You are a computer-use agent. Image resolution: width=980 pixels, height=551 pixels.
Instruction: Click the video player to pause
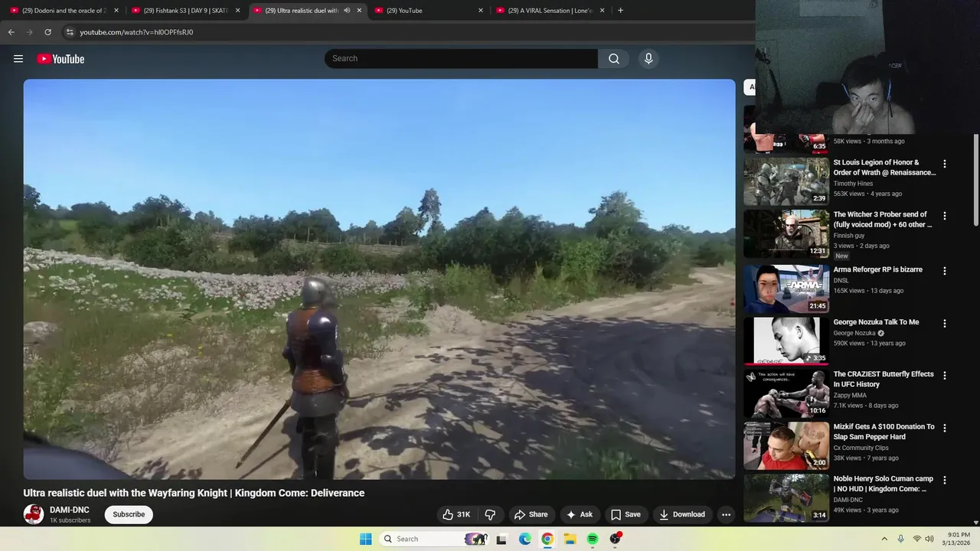pyautogui.click(x=379, y=279)
